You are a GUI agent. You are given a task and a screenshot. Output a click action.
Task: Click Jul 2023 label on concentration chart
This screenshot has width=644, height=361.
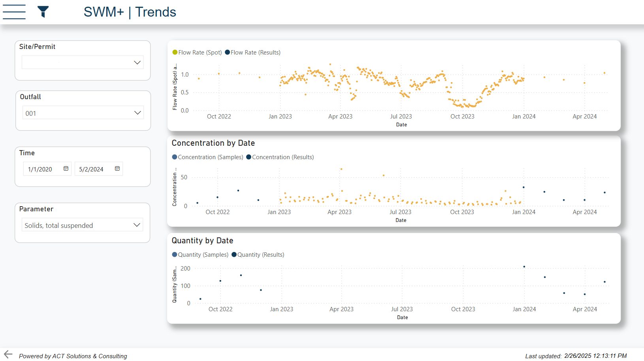coord(401,212)
